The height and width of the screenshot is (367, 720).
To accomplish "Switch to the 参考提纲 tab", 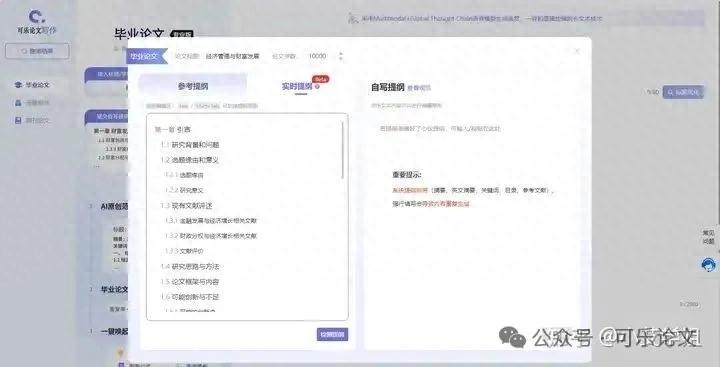I will point(193,86).
